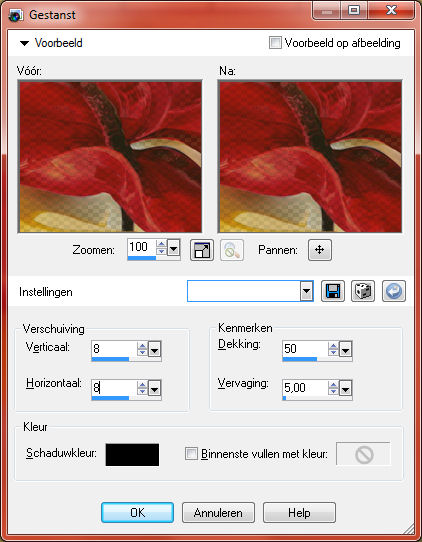
Task: Tick Binnenste vullen met kleur checkbox
Action: point(191,454)
